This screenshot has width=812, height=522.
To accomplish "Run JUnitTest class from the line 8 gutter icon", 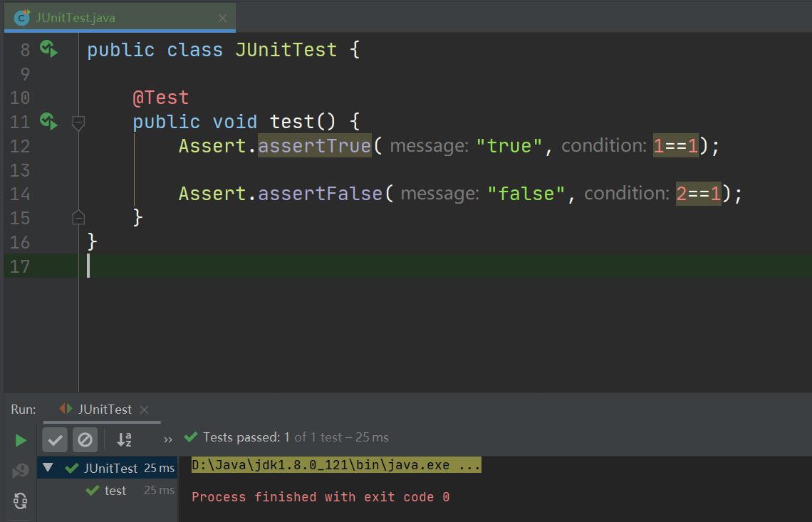I will point(48,49).
